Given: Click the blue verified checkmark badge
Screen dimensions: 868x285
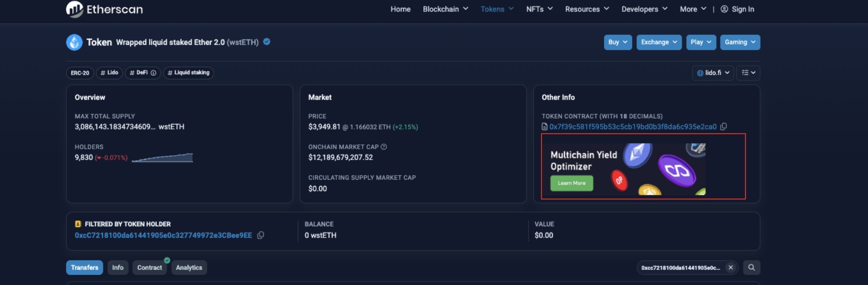Looking at the screenshot, I should coord(267,42).
